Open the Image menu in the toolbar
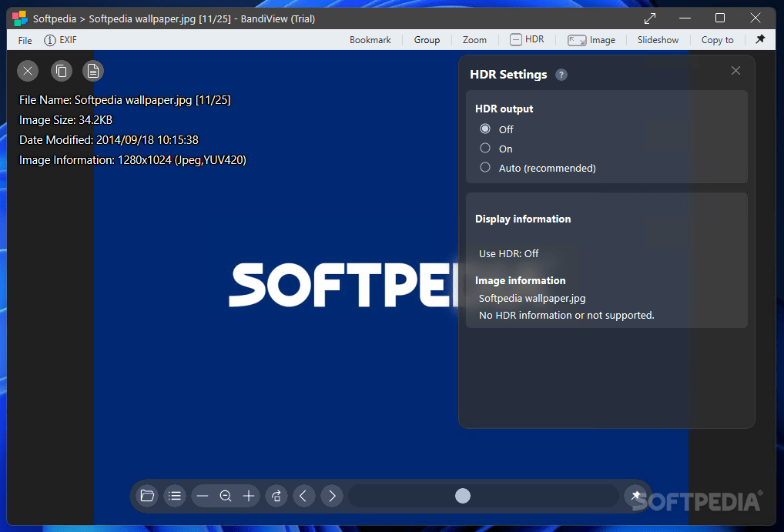Viewport: 784px width, 532px height. click(x=591, y=39)
